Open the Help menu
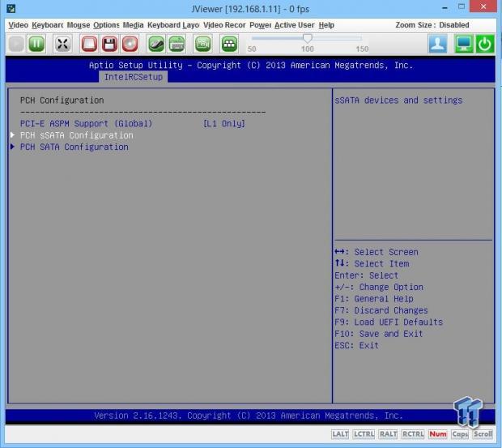This screenshot has width=502, height=448. click(326, 25)
